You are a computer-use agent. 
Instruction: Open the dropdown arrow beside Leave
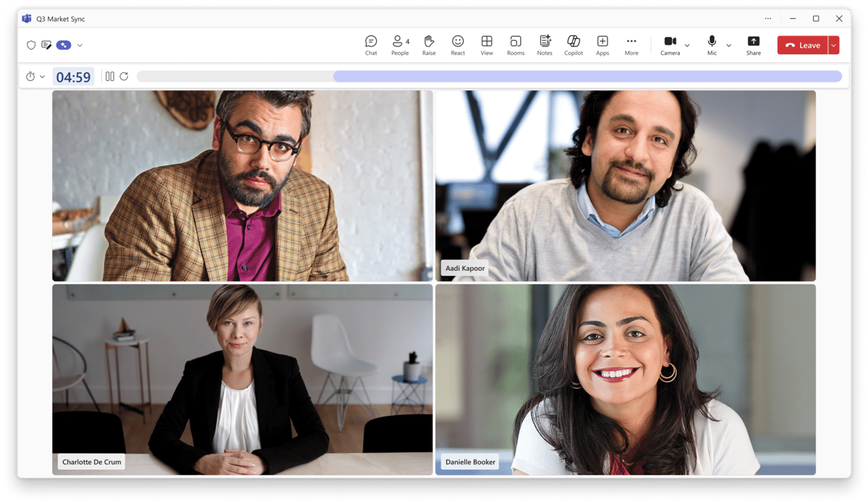tap(834, 45)
